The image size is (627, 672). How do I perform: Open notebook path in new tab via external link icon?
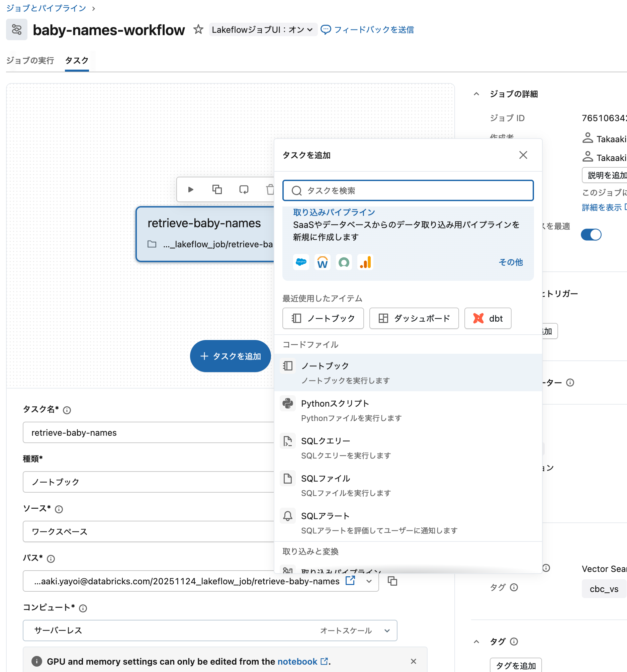(x=350, y=581)
